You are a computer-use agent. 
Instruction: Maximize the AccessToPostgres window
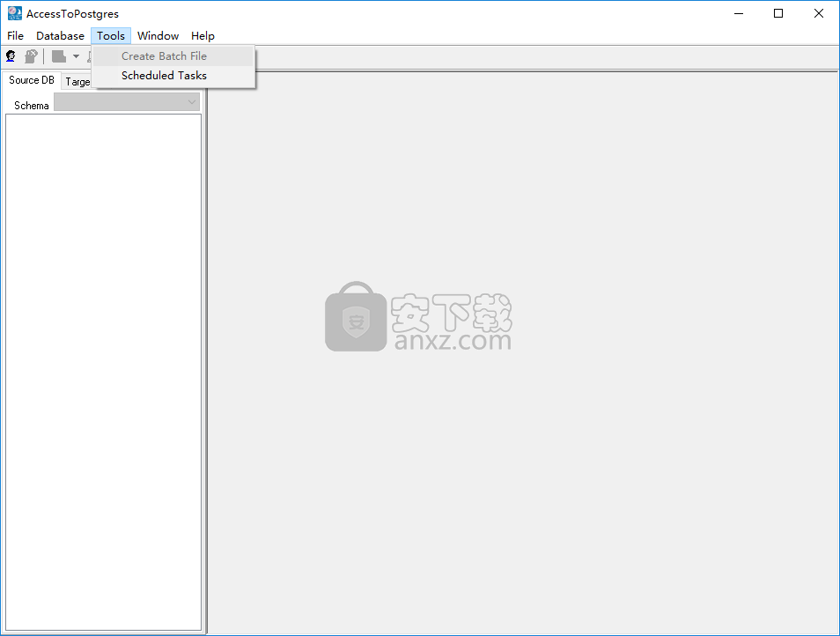(778, 13)
